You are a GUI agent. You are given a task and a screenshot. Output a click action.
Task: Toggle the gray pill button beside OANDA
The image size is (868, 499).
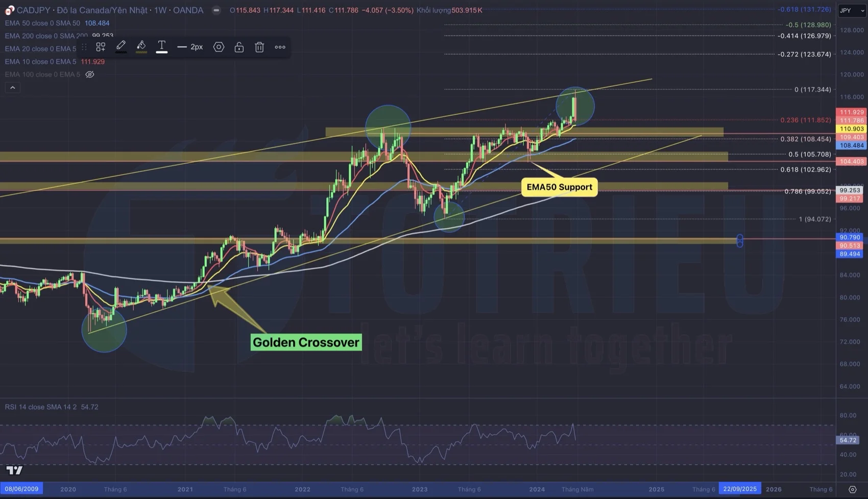click(216, 10)
